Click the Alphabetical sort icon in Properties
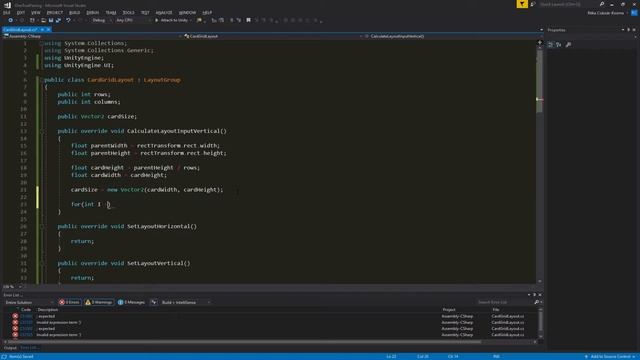The height and width of the screenshot is (360, 640). pyautogui.click(x=559, y=44)
